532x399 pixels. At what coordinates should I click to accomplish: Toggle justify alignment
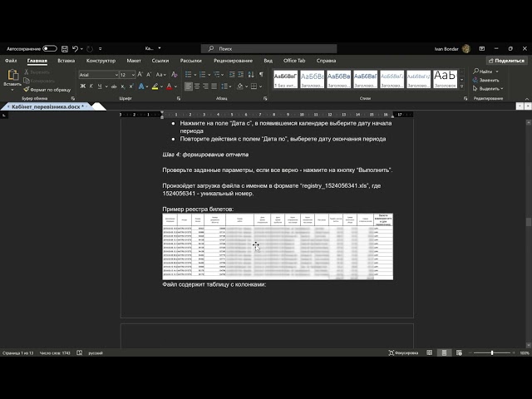click(214, 86)
